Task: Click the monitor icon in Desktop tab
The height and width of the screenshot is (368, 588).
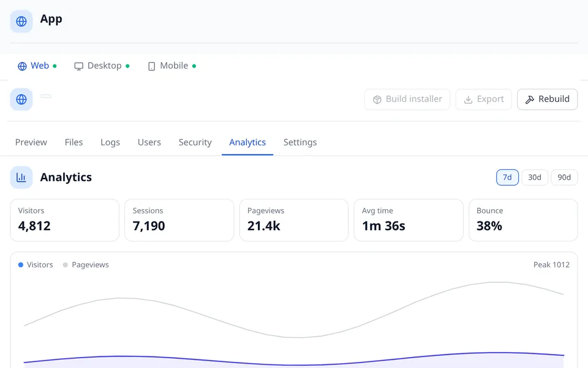Action: click(x=79, y=66)
